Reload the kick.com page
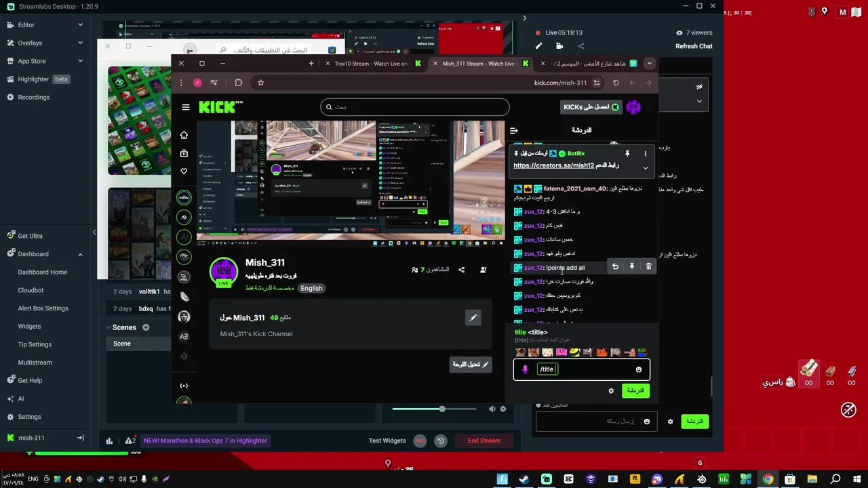The image size is (868, 488). pos(616,83)
